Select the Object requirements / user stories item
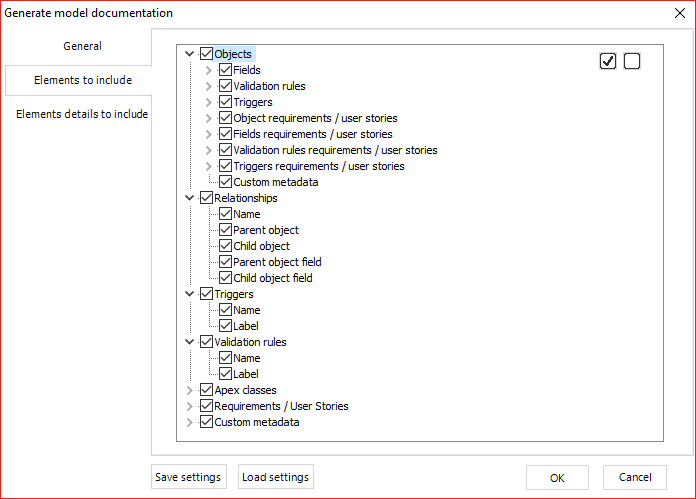The width and height of the screenshot is (696, 499). point(315,118)
